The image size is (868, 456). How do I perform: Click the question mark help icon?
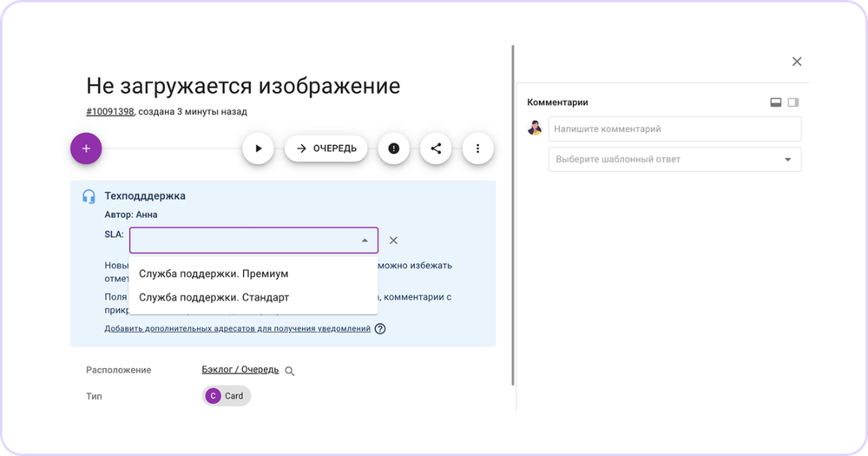(380, 328)
